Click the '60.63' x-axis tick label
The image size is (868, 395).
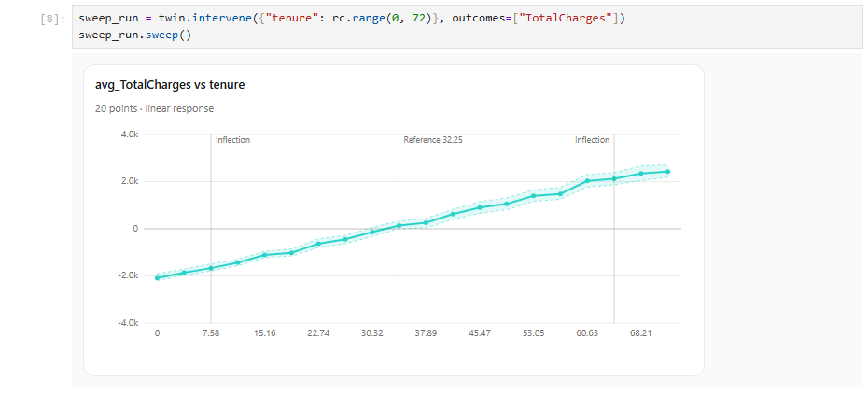[587, 333]
